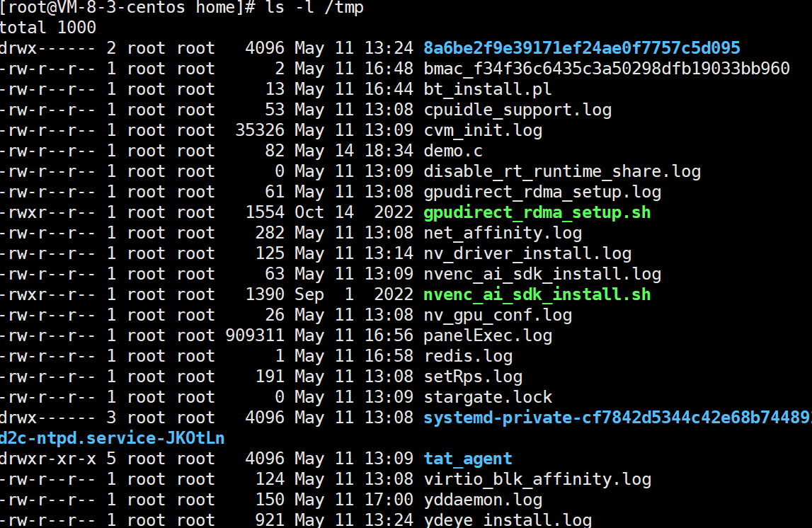Select the cpuidle_support.log filename
Viewport: 812px width, 528px height.
coord(517,110)
